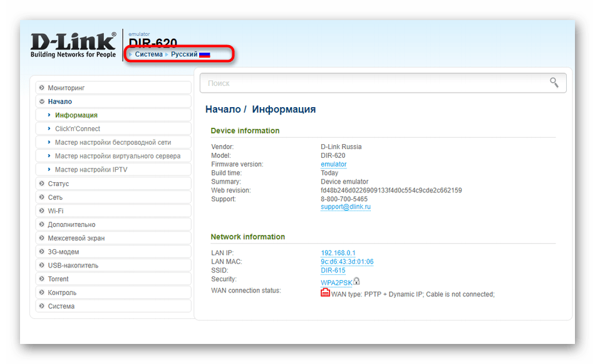
Task: Open Мастер настройки виртуального сервера
Action: [x=113, y=156]
